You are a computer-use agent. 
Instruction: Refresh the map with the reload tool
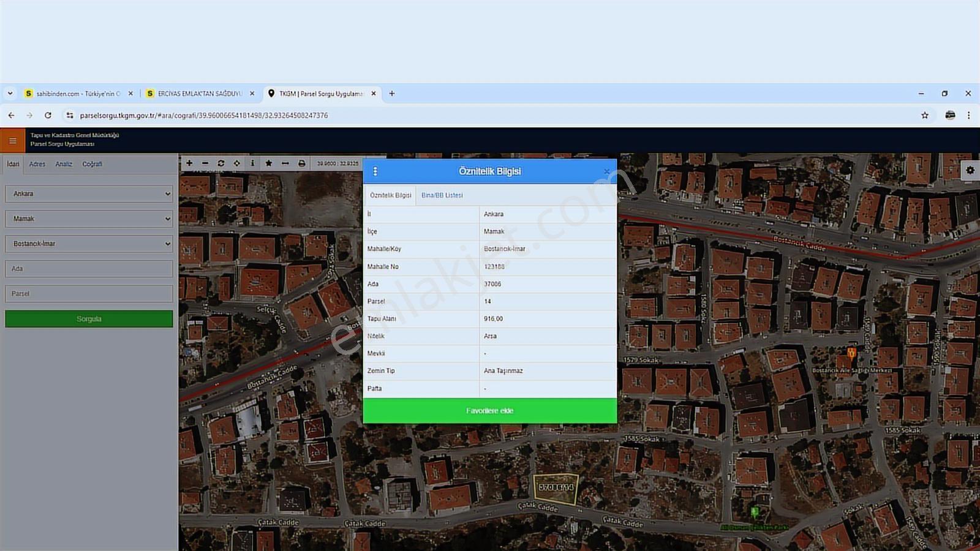point(221,163)
